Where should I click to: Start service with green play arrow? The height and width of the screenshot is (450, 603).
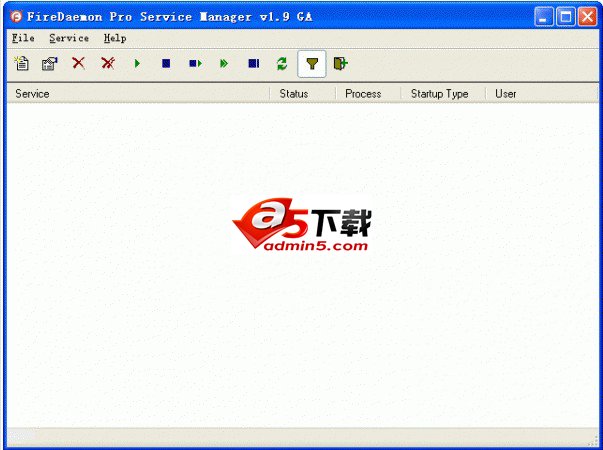tap(137, 63)
